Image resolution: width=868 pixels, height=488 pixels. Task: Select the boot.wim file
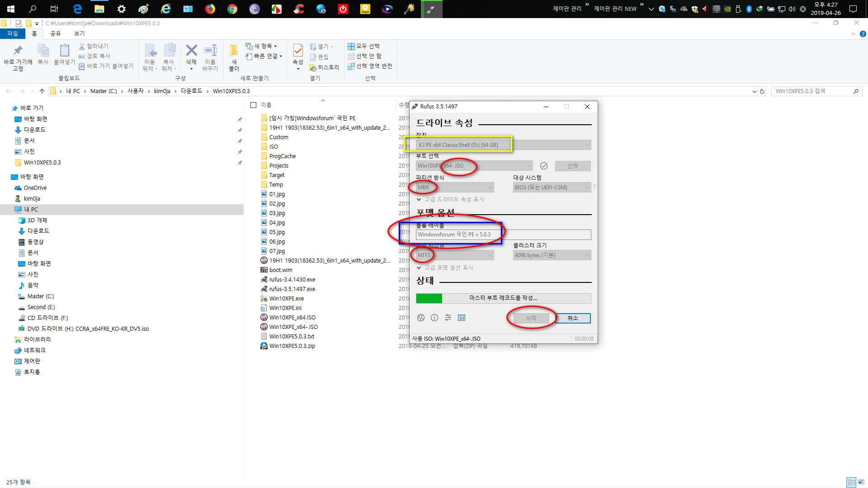tap(281, 270)
